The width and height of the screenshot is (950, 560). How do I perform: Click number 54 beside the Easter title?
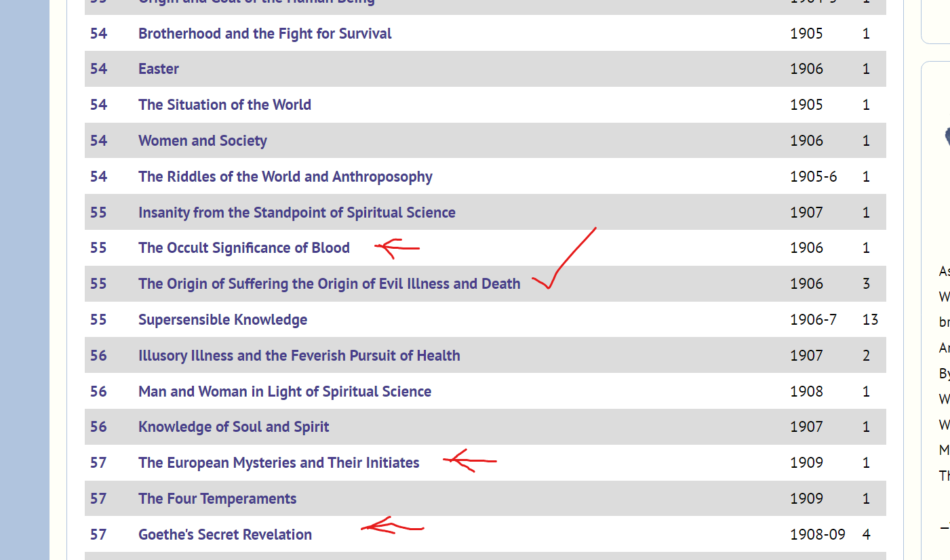coord(98,69)
